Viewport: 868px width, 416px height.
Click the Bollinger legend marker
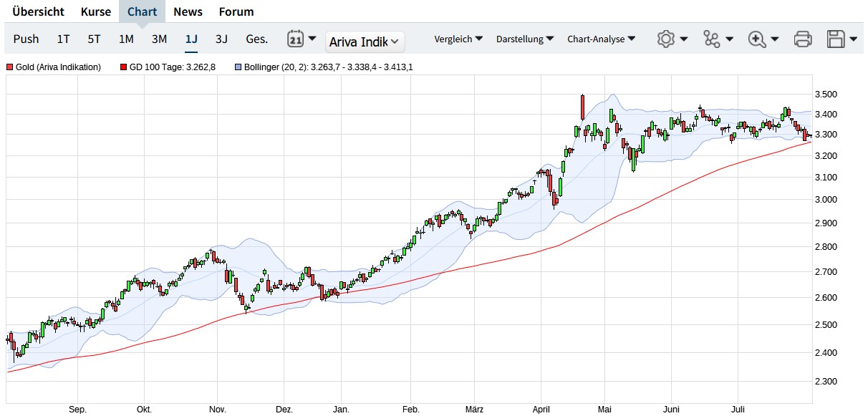pyautogui.click(x=239, y=67)
